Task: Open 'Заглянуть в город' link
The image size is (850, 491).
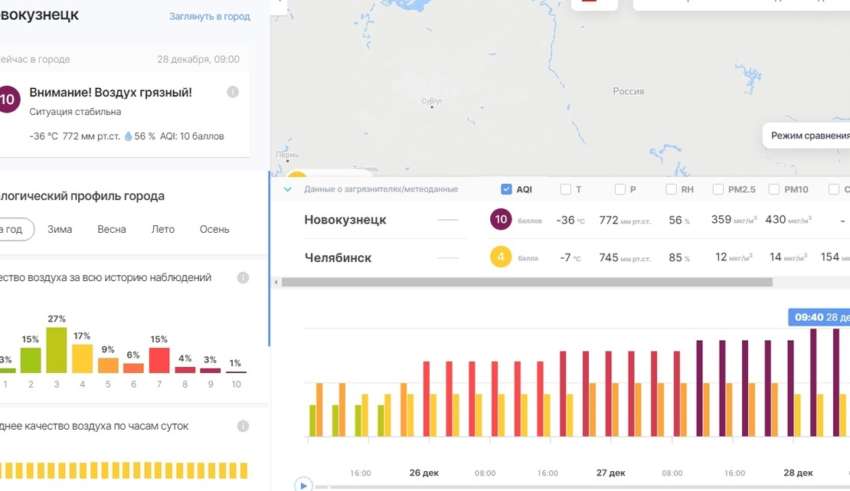Action: [x=210, y=17]
